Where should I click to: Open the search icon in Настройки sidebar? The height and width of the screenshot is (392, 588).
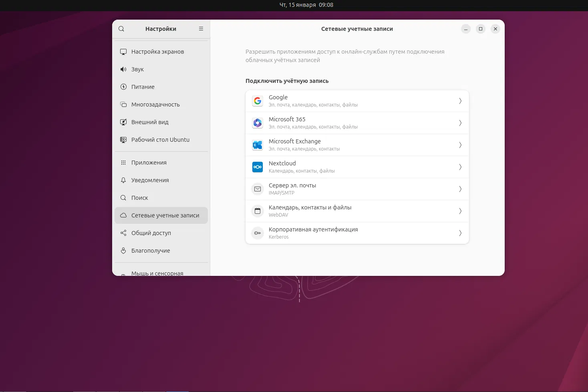[121, 28]
